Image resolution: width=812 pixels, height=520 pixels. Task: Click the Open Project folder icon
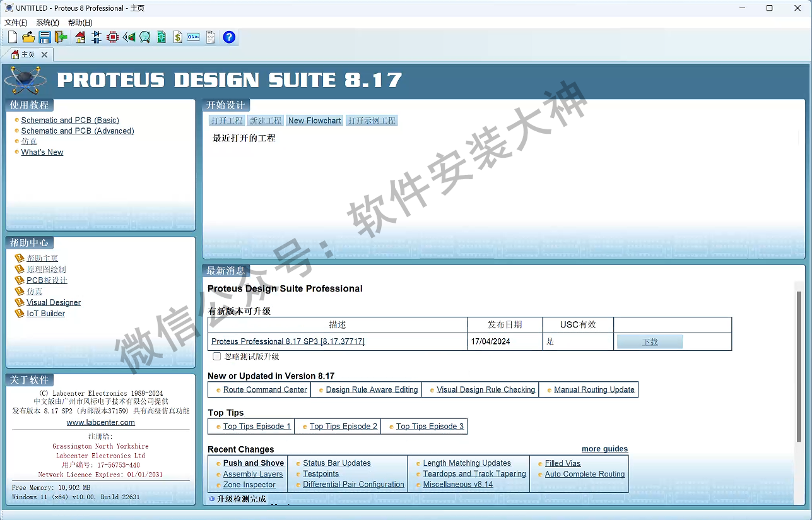point(28,37)
